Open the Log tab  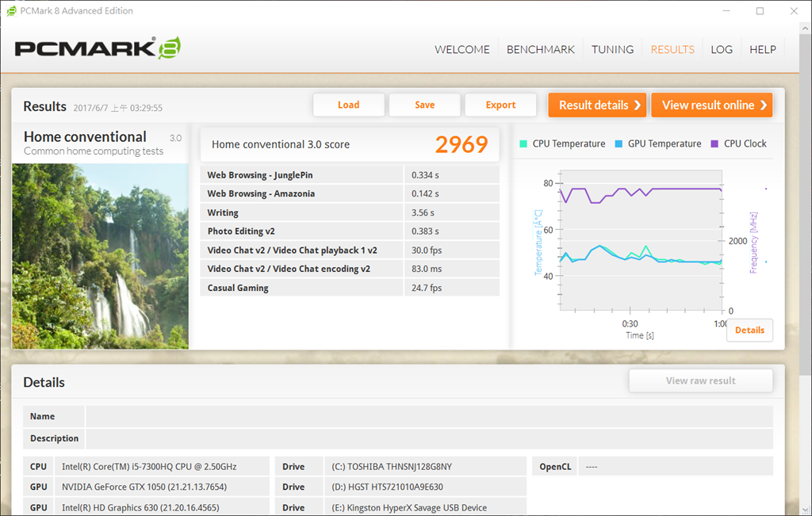pos(721,49)
